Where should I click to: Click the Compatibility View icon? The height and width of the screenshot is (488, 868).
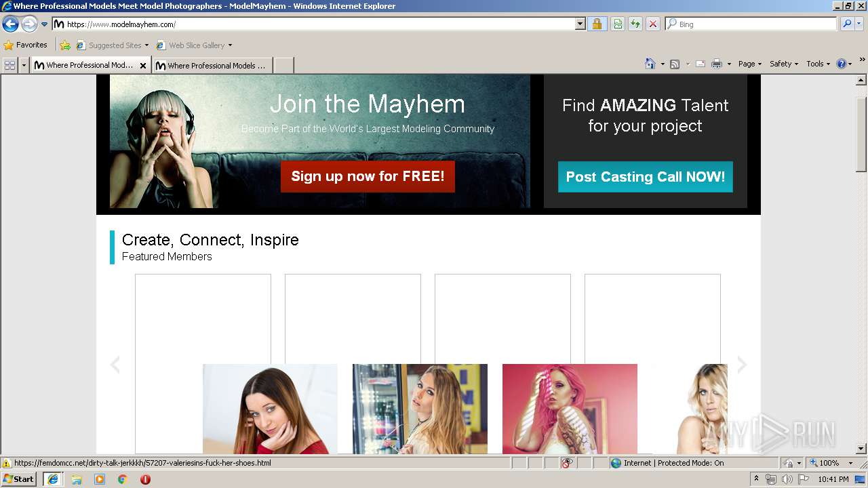pos(618,24)
